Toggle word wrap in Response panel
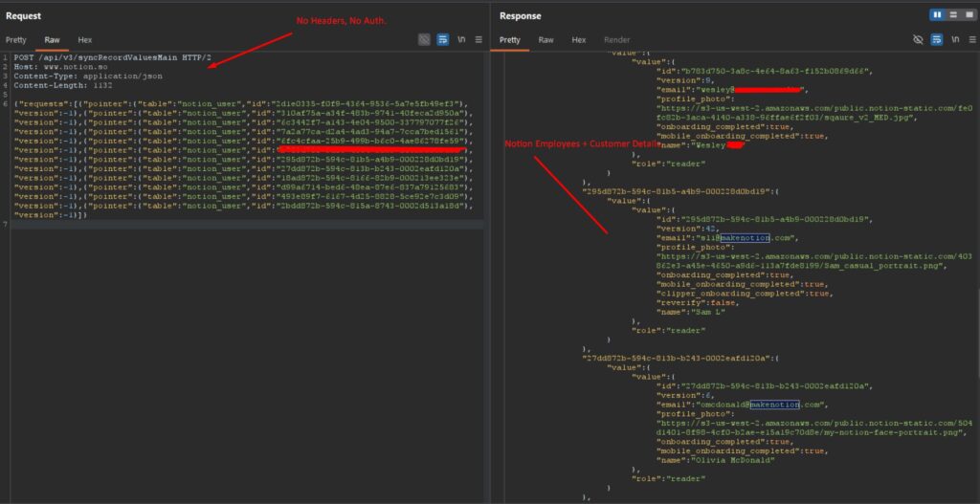Image resolution: width=980 pixels, height=504 pixels. coord(936,40)
